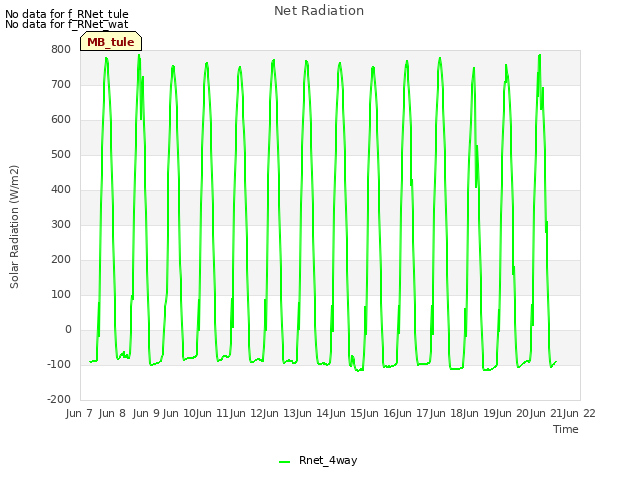Click the Time axis label
This screenshot has height=480, width=640.
coord(566,429)
